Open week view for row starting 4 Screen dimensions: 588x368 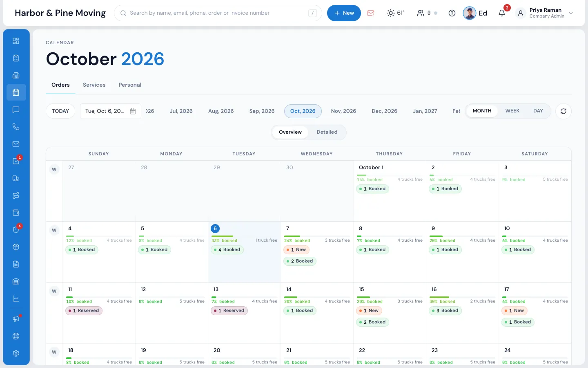[x=54, y=230]
